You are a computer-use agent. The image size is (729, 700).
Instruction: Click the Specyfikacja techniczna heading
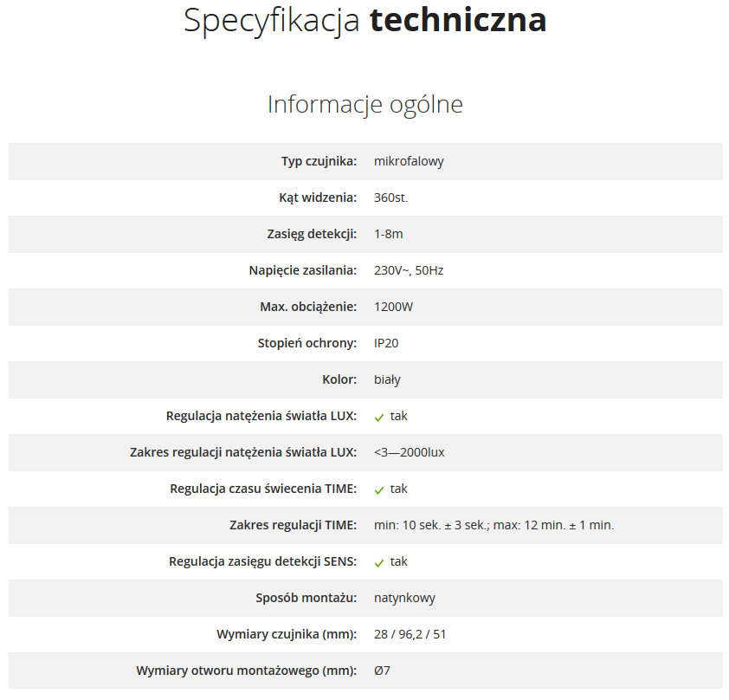(365, 20)
